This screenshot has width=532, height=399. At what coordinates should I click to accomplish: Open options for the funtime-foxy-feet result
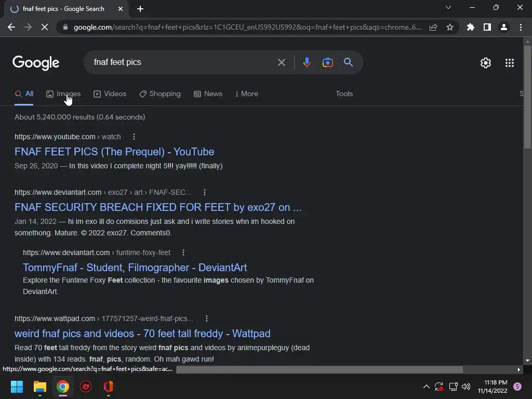tap(183, 253)
